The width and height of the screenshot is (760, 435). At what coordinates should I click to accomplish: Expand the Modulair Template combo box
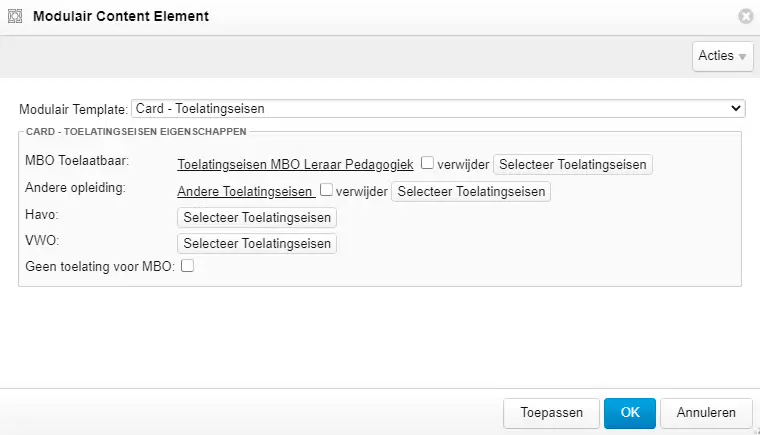(438, 108)
